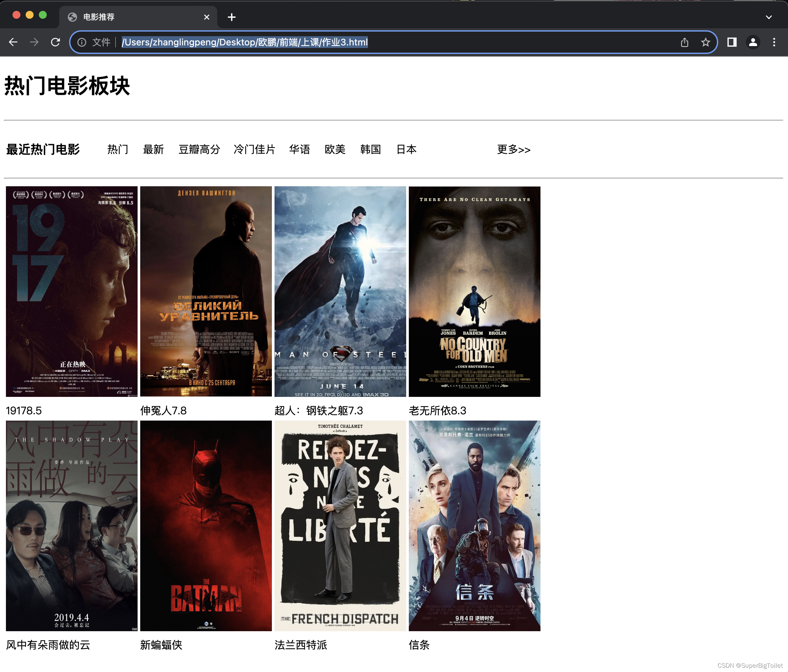This screenshot has width=788, height=672.
Task: Open the 1917 movie poster
Action: coord(71,291)
